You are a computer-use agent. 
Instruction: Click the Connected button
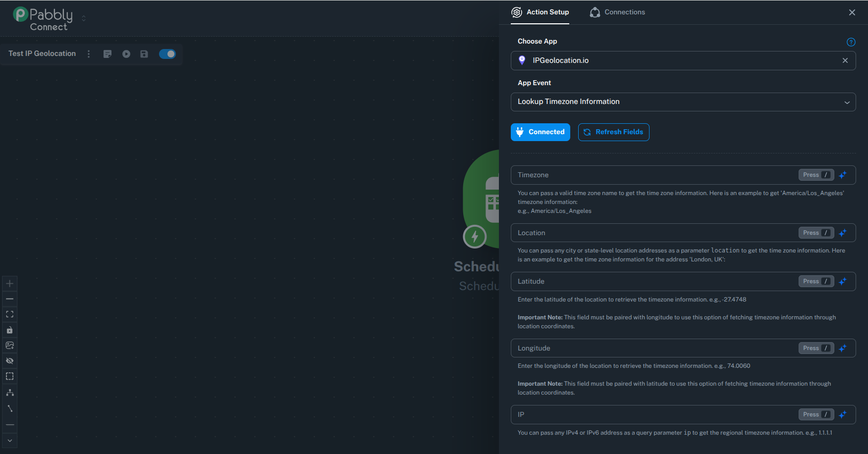click(541, 132)
